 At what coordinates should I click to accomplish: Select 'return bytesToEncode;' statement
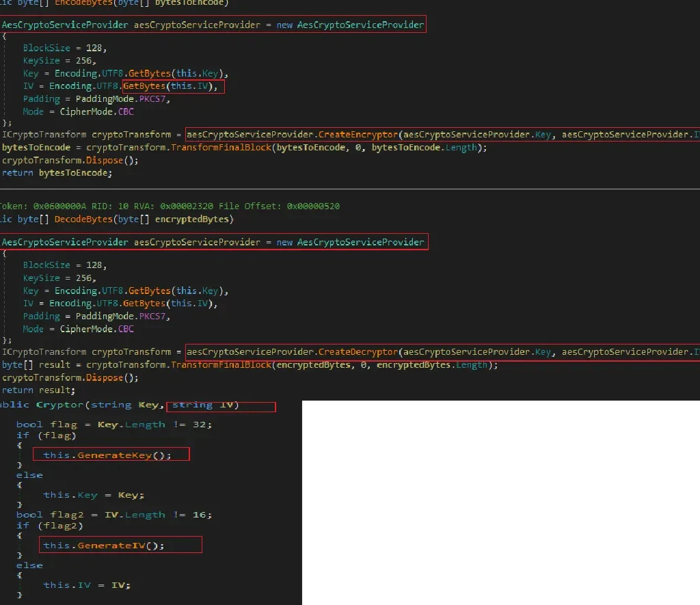tap(57, 173)
